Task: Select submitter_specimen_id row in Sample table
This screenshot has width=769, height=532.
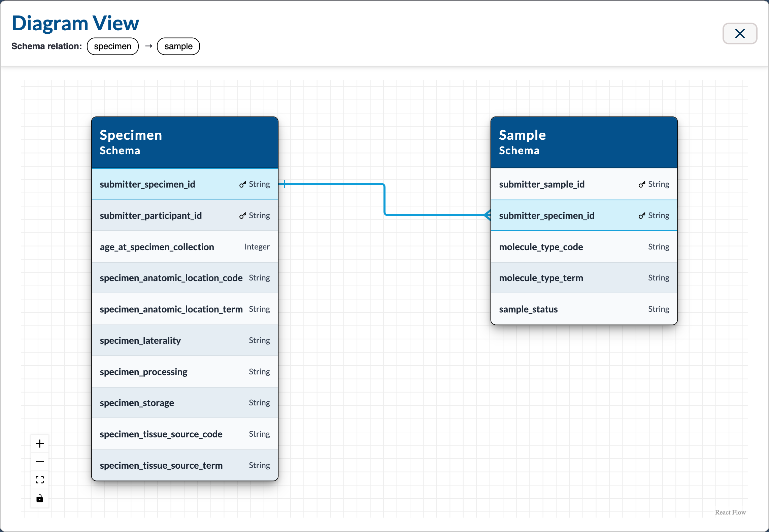Action: click(x=584, y=215)
